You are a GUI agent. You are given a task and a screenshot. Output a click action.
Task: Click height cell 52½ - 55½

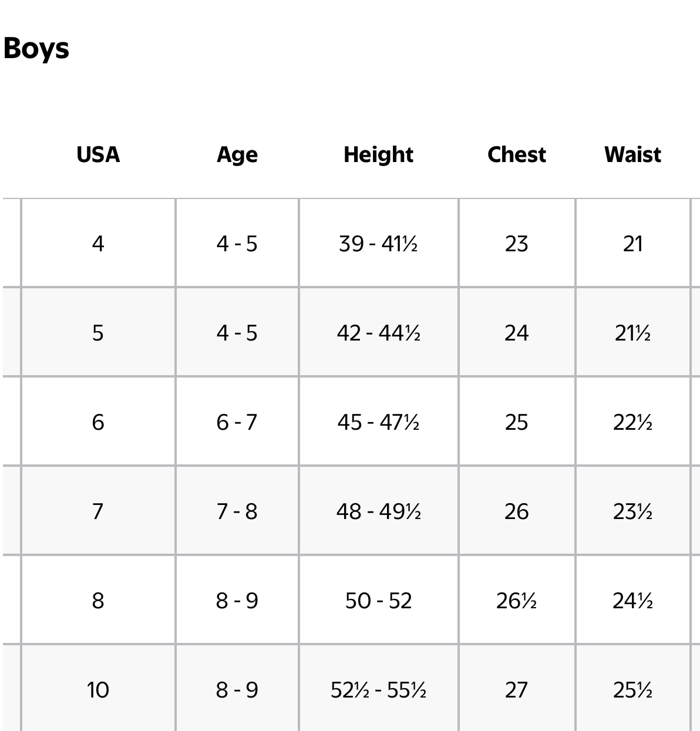(379, 689)
